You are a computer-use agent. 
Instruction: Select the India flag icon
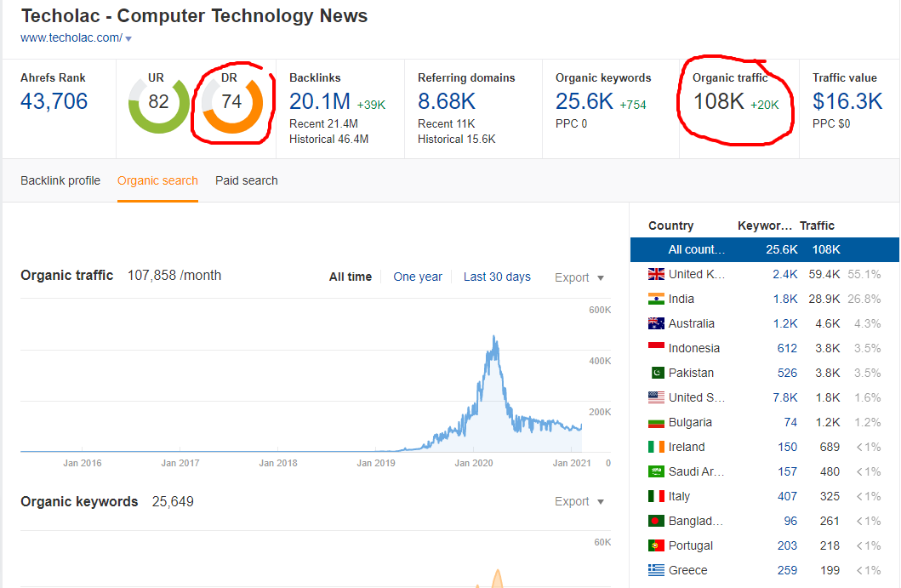[x=656, y=299]
